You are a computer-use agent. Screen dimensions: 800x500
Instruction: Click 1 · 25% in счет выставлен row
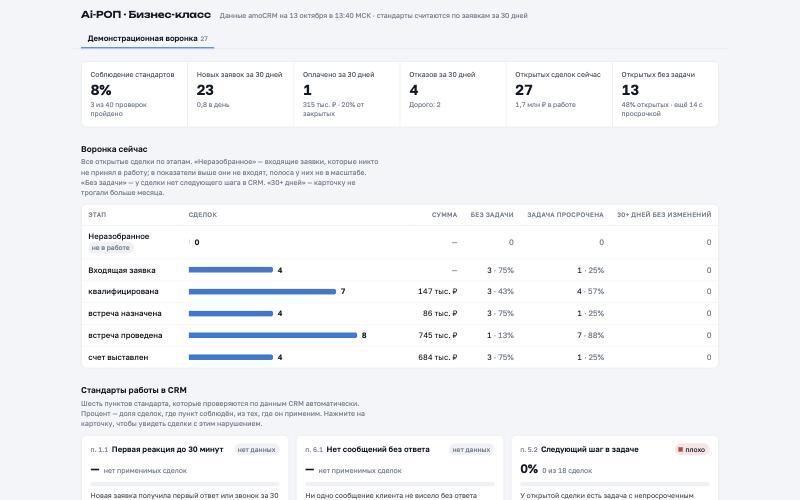pos(590,357)
